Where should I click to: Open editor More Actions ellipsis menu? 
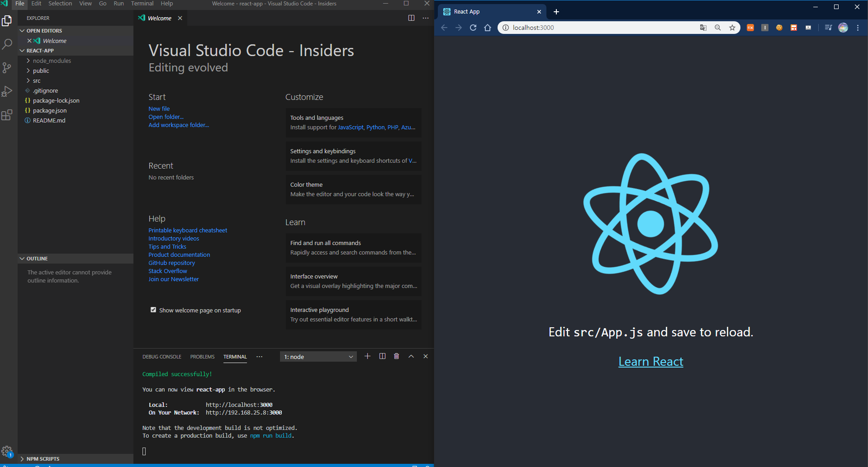point(426,18)
